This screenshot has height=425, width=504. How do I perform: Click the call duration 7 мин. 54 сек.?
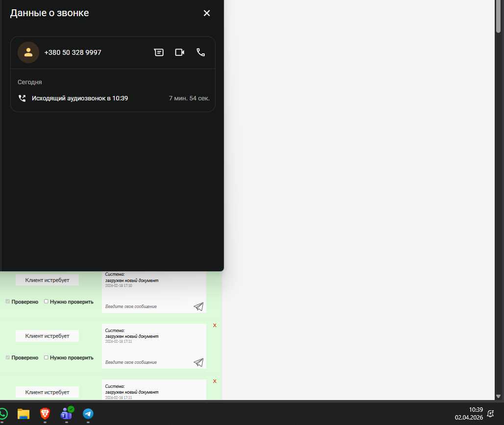pos(190,98)
